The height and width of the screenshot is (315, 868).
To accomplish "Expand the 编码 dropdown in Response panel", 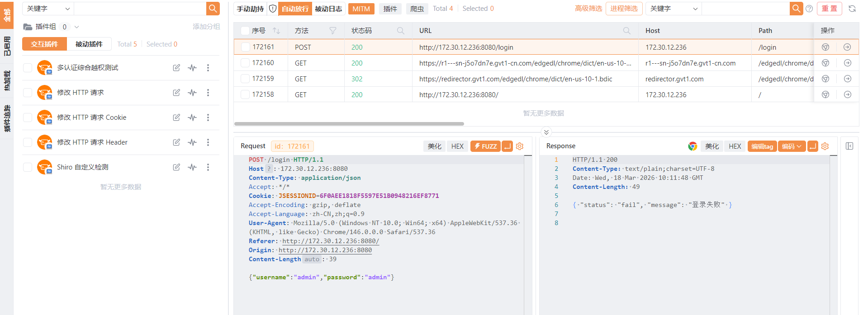I will point(792,146).
